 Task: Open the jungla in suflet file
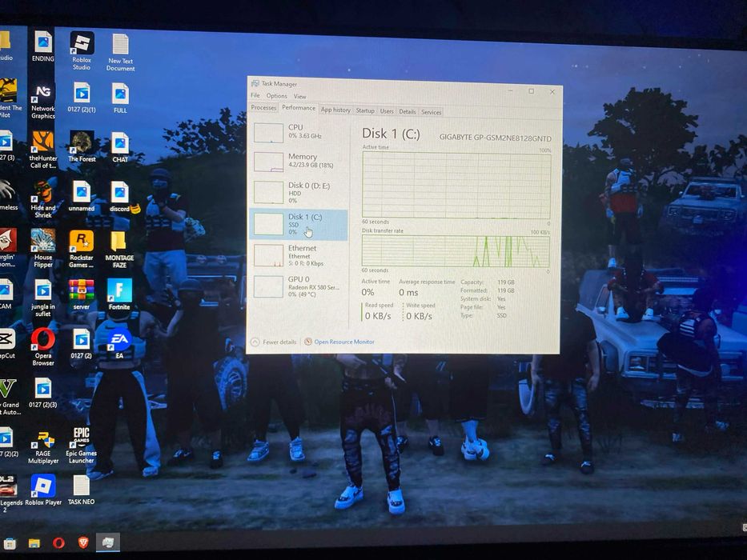tap(43, 298)
